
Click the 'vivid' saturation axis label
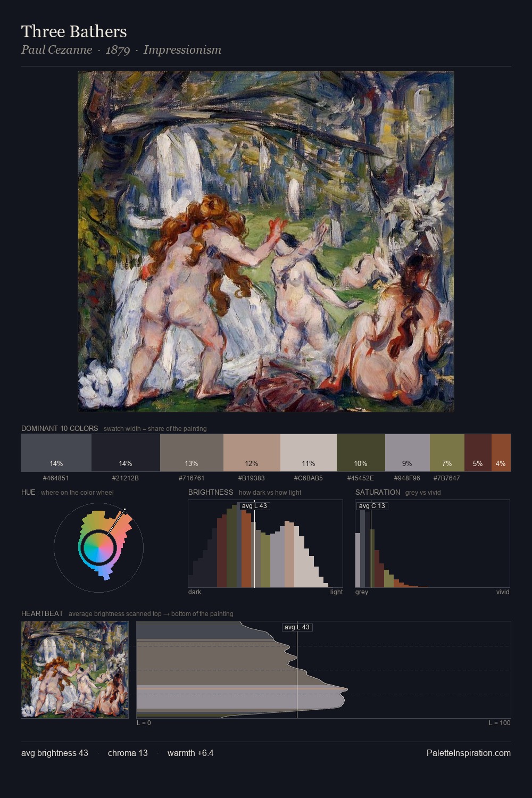click(503, 592)
